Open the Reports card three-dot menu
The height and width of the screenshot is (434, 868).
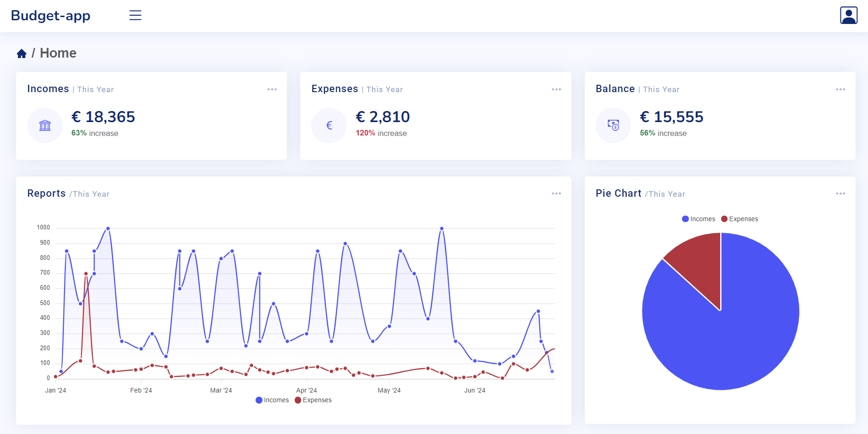point(556,194)
